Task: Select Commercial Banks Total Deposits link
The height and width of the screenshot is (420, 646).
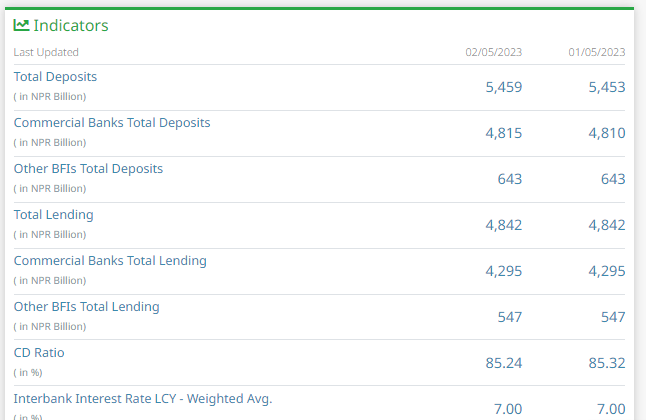Action: coord(112,122)
